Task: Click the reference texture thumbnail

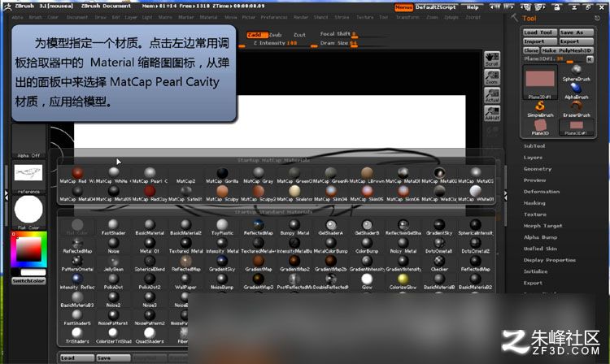Action: (28, 178)
